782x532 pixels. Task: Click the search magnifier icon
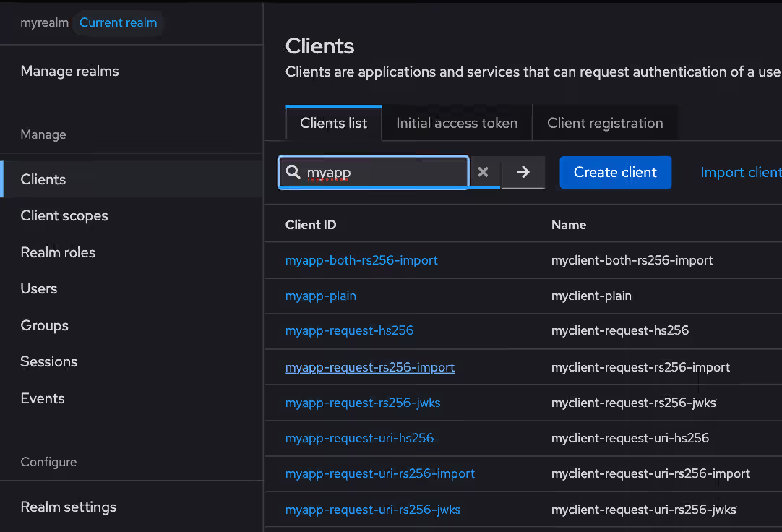[x=293, y=172]
